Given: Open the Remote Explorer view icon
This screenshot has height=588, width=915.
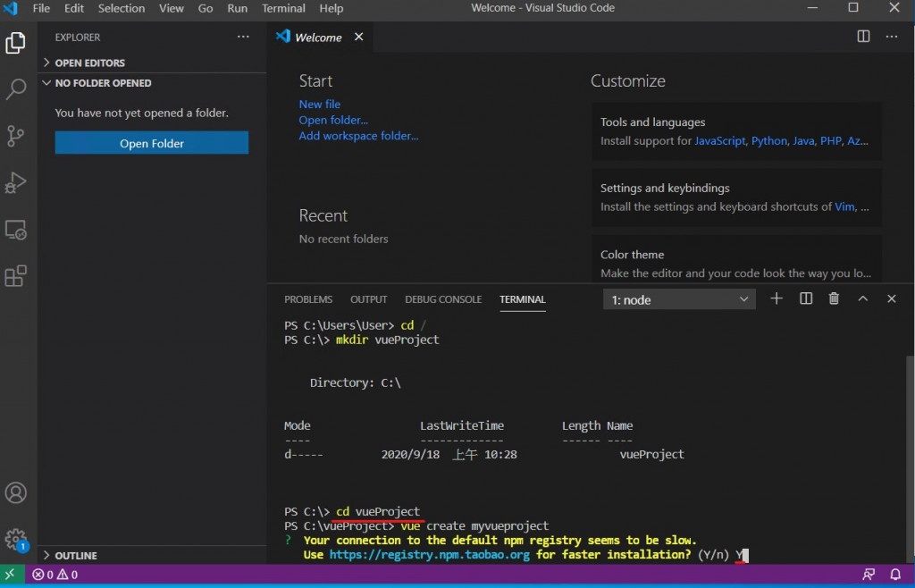Looking at the screenshot, I should click(x=16, y=230).
